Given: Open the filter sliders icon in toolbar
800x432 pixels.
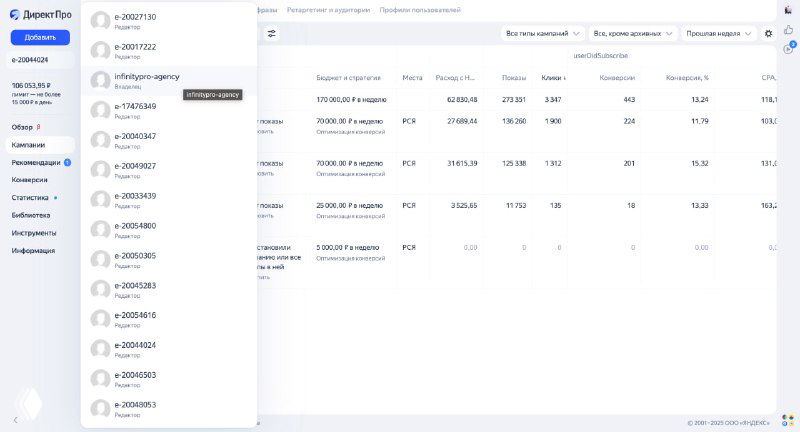Looking at the screenshot, I should click(271, 33).
